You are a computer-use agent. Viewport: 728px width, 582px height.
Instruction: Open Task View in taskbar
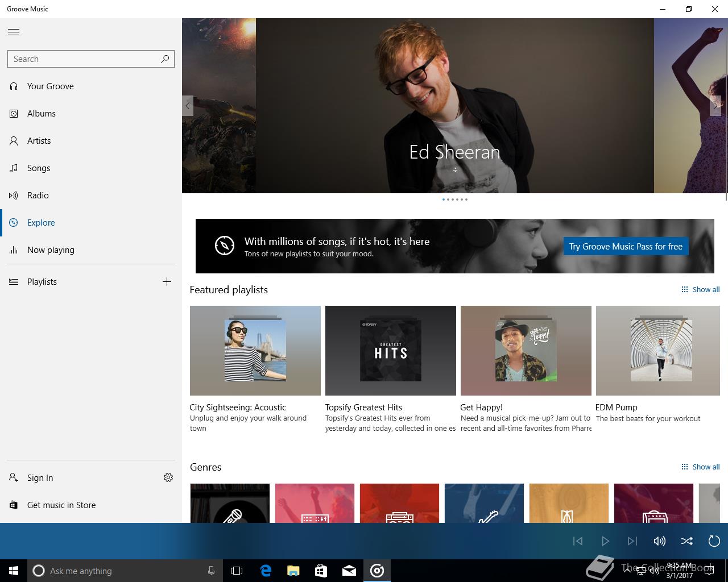pyautogui.click(x=237, y=571)
